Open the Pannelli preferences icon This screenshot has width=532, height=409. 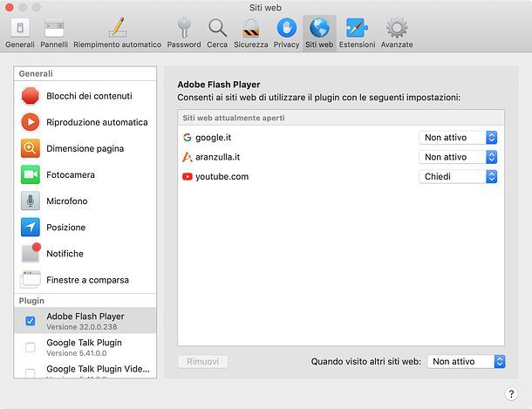point(54,28)
